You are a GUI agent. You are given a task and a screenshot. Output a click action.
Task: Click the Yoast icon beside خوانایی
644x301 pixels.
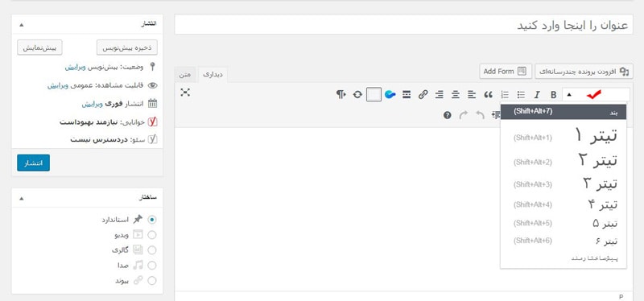(152, 122)
